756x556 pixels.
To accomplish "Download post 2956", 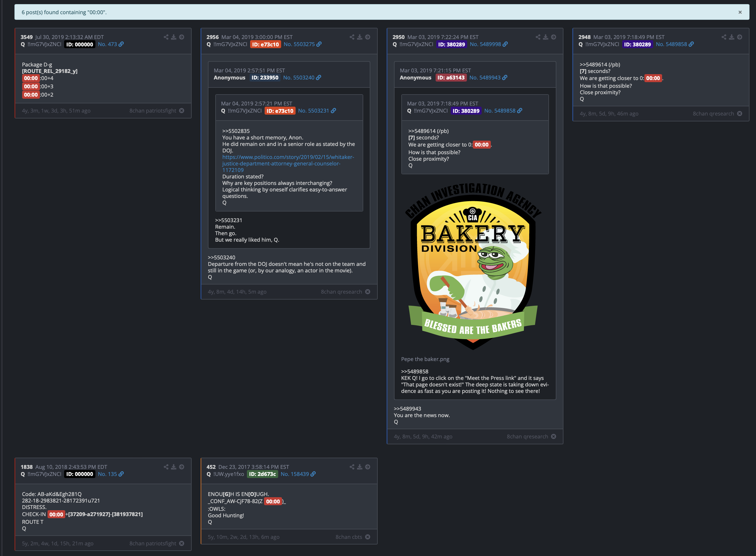I will pos(360,37).
